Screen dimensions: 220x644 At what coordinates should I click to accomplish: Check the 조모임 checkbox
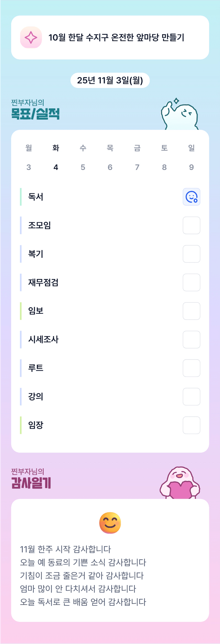191,225
